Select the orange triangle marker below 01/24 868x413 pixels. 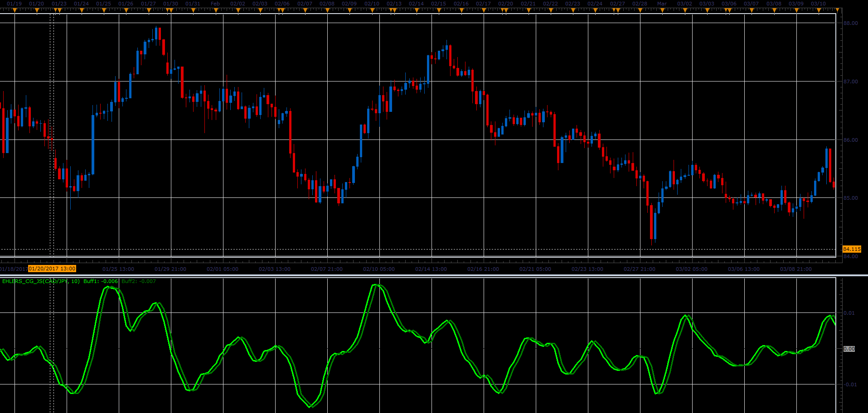(82, 10)
